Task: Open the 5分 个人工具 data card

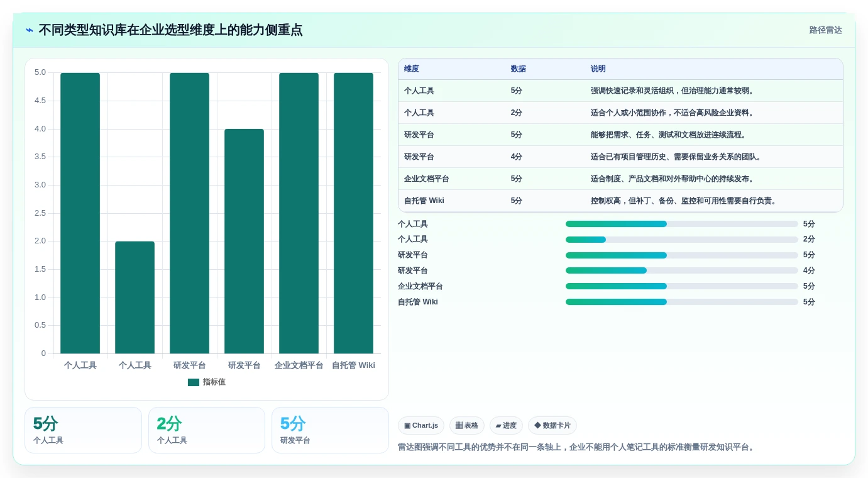Action: coord(83,430)
